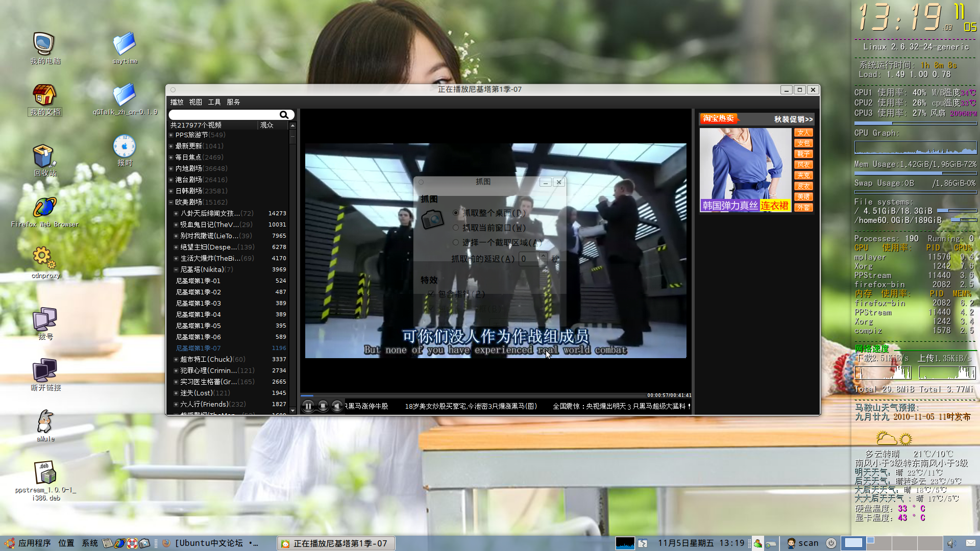Click the scan user menu button

point(803,543)
